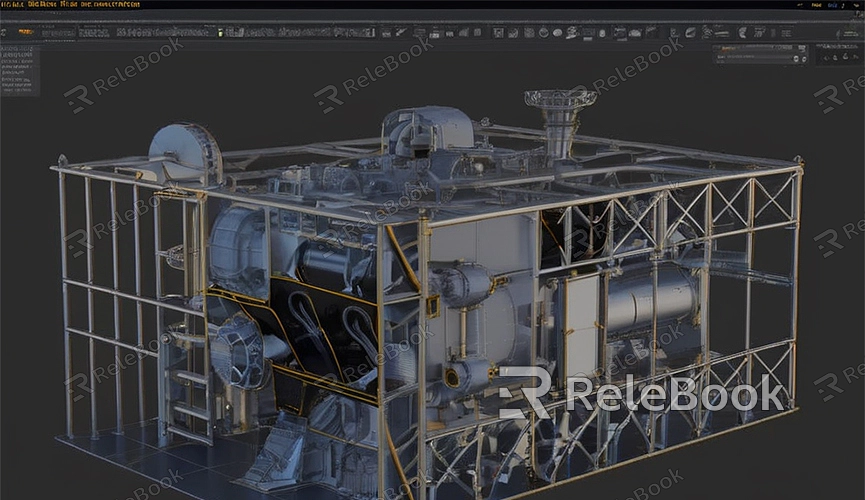The width and height of the screenshot is (865, 500).
Task: Select the round sphere primitive toolbar icon
Action: pyautogui.click(x=544, y=33)
